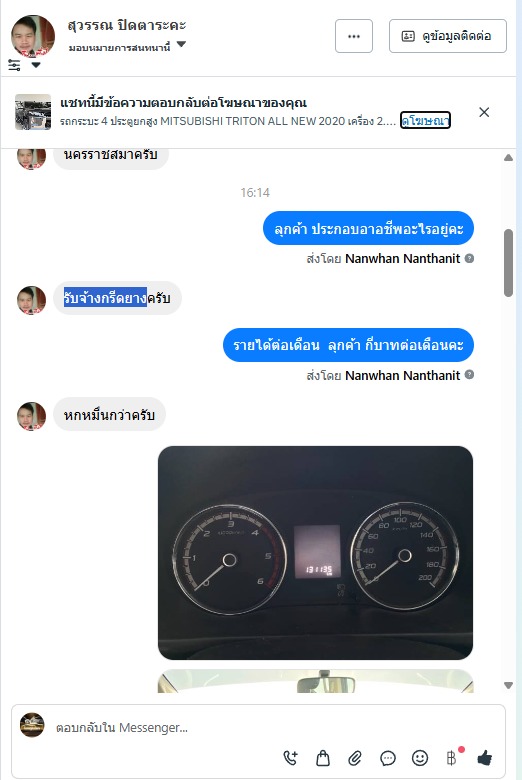Click the ดูข้อมูลติดต่อ contact info button
522x780 pixels.
[447, 36]
